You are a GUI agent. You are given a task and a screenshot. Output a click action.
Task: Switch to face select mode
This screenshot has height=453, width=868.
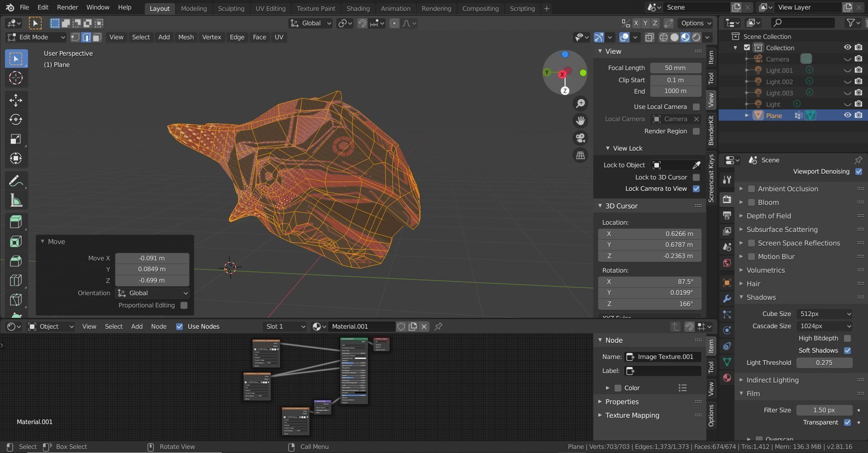coord(97,37)
